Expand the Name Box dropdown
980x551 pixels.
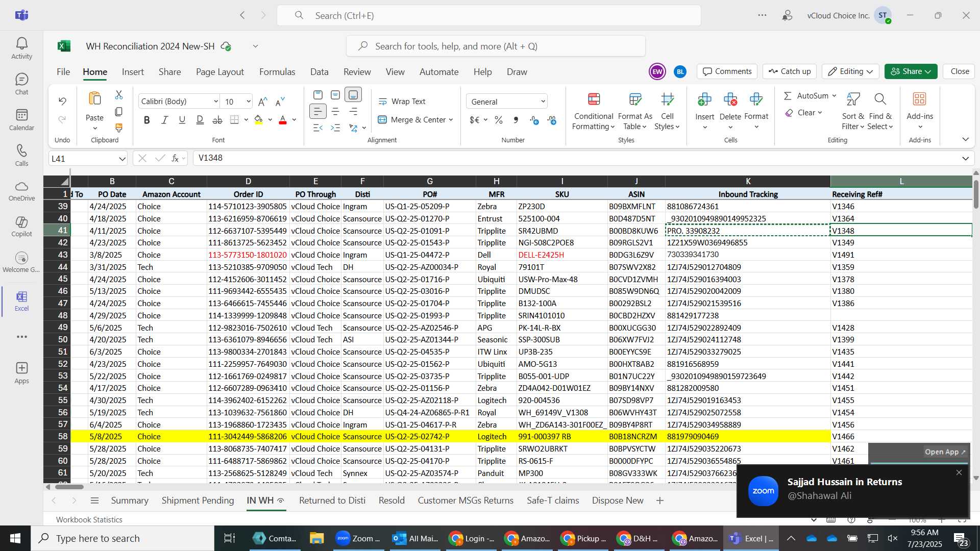point(122,159)
